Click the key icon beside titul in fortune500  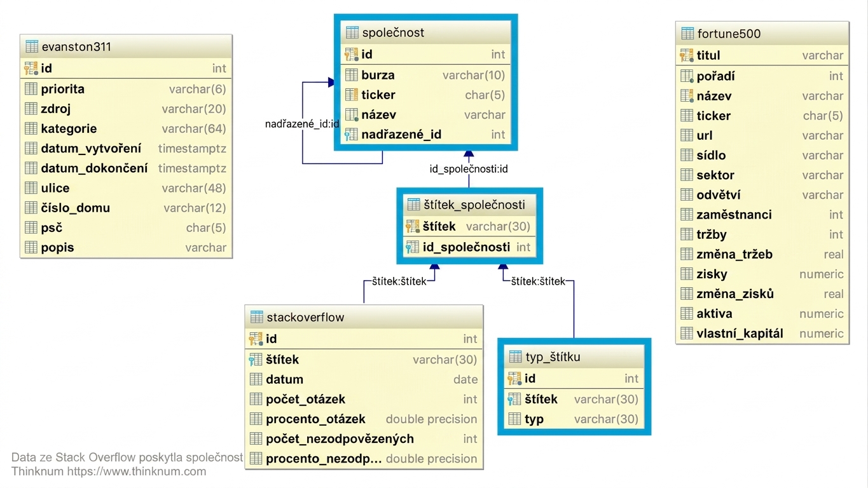pos(687,55)
